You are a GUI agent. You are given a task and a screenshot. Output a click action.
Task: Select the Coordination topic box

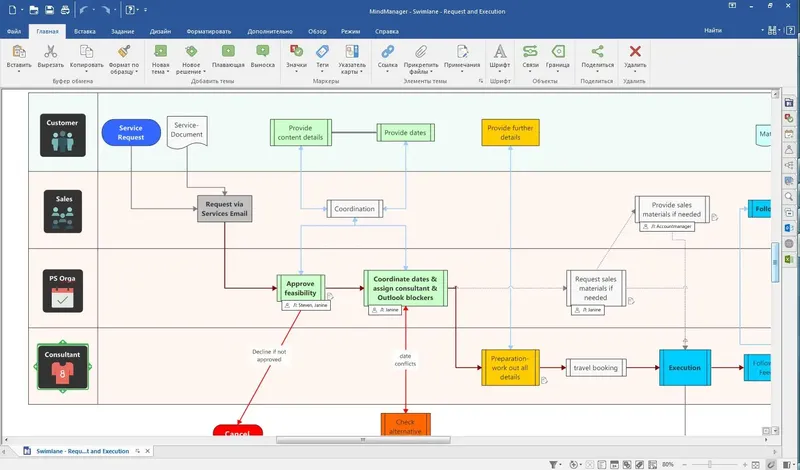355,209
